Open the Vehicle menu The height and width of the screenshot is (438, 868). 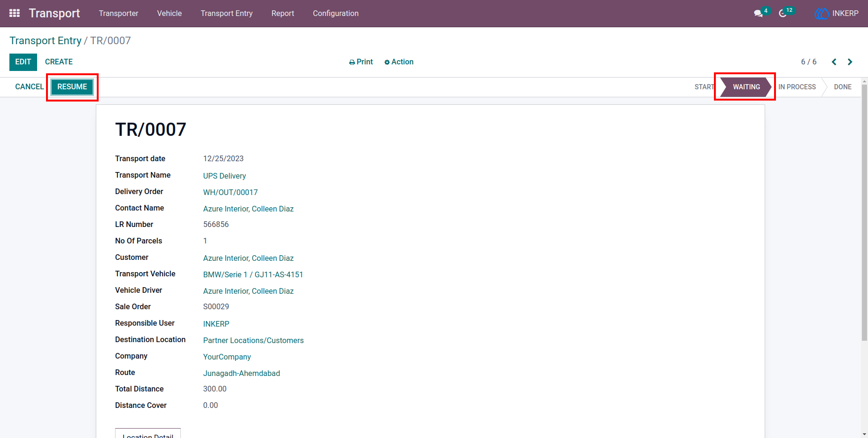[x=169, y=14]
